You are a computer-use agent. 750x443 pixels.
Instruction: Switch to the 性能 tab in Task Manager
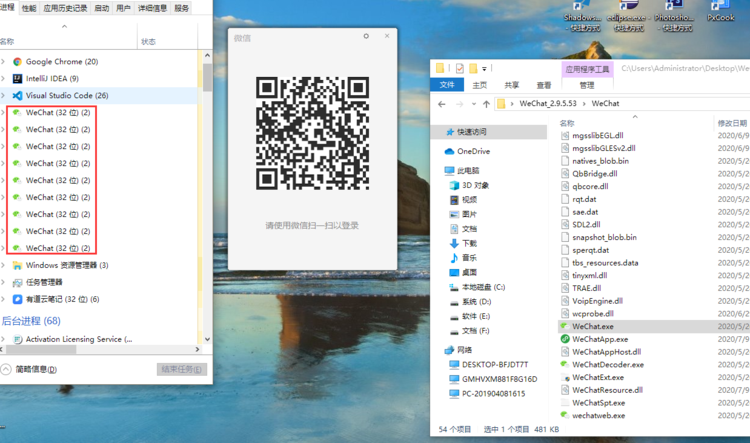[x=29, y=8]
